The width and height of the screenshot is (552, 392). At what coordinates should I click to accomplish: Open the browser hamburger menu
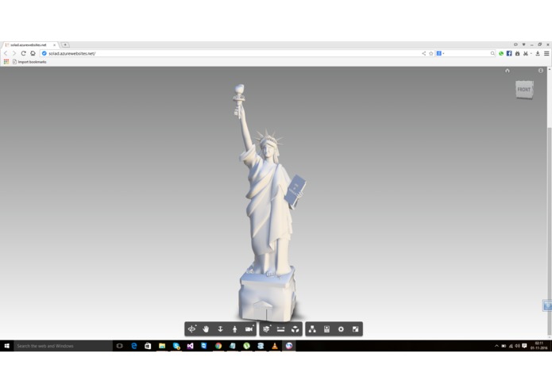[x=546, y=53]
